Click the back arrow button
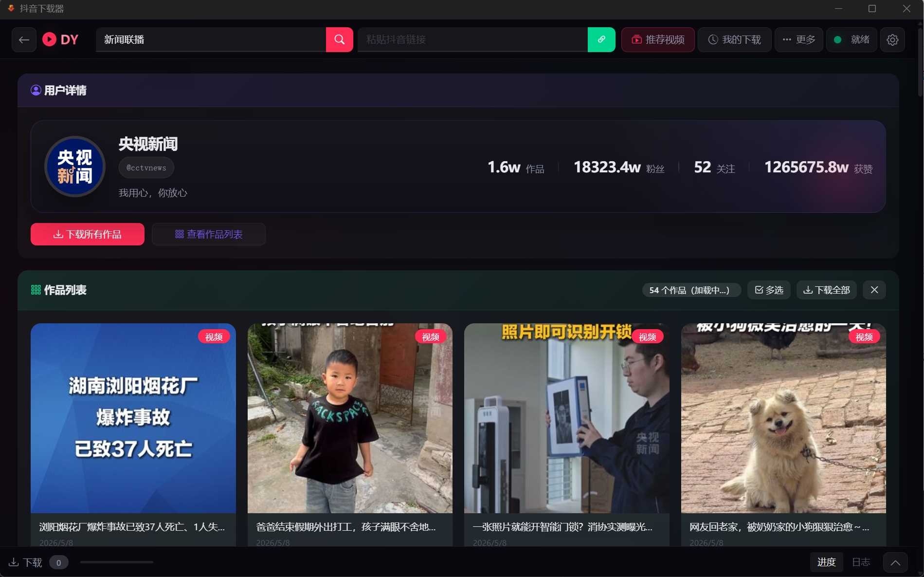The image size is (924, 577). point(24,40)
